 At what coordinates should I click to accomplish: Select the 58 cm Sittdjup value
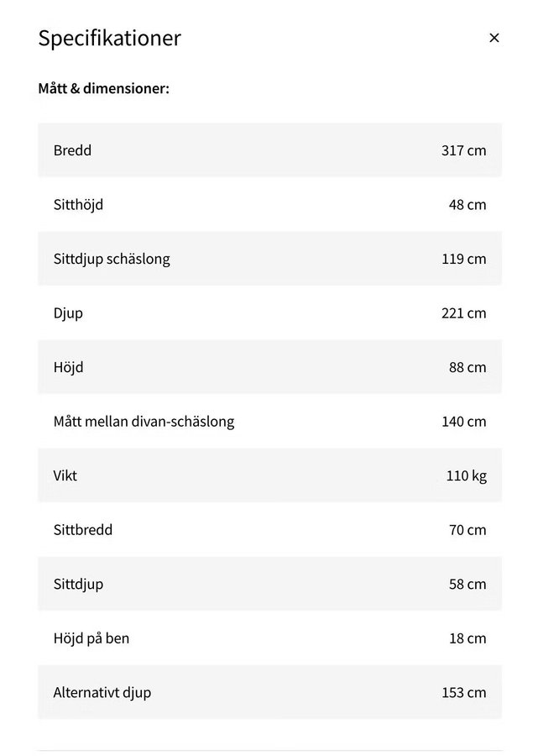467,584
